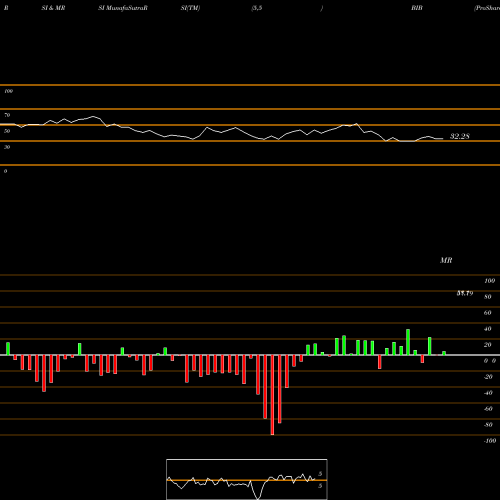The width and height of the screenshot is (500, 500).
Task: Click the 50 level label on RSI axis
Action: (7, 131)
